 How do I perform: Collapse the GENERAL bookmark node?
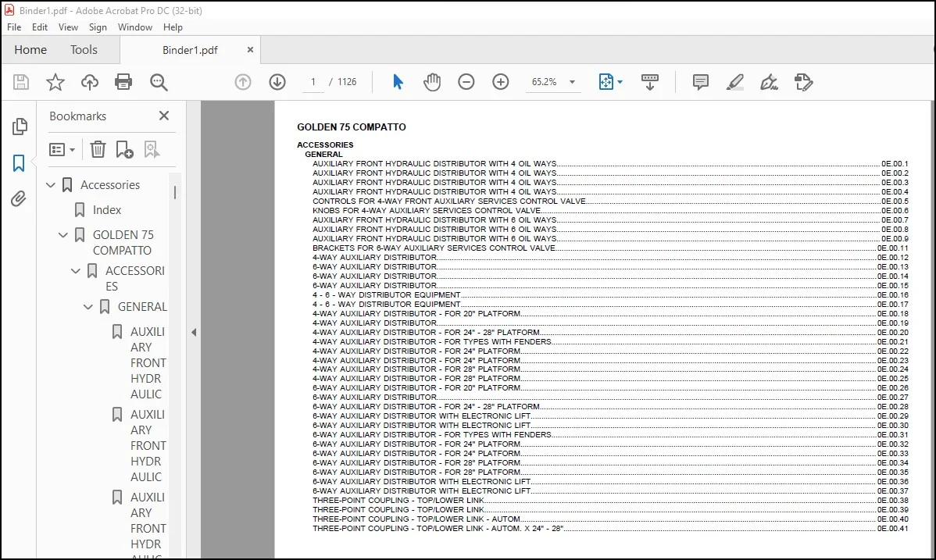88,307
